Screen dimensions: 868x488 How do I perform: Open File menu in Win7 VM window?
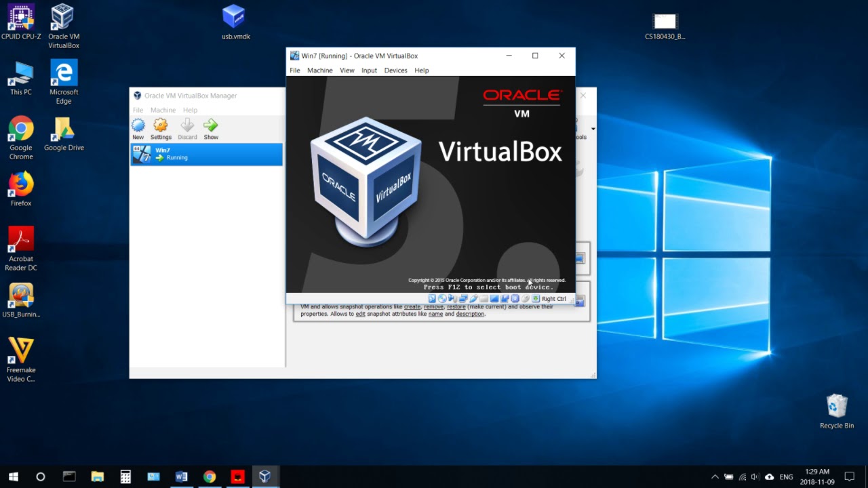(295, 70)
